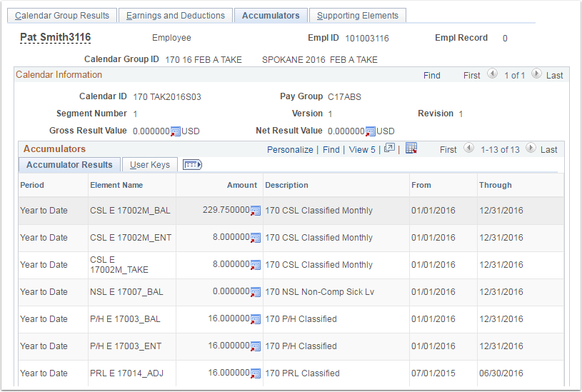Click Last link in Accumulators grid

coord(548,150)
